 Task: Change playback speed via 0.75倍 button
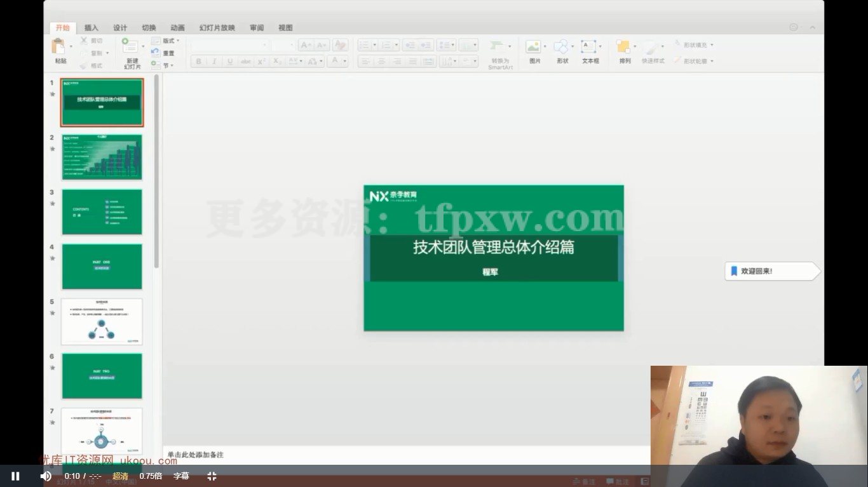[149, 476]
